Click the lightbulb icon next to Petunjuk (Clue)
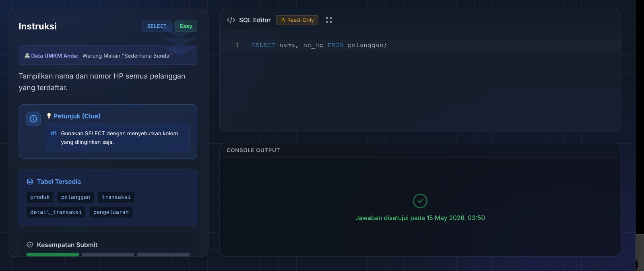Viewport: 644px width, 271px height. (x=49, y=116)
